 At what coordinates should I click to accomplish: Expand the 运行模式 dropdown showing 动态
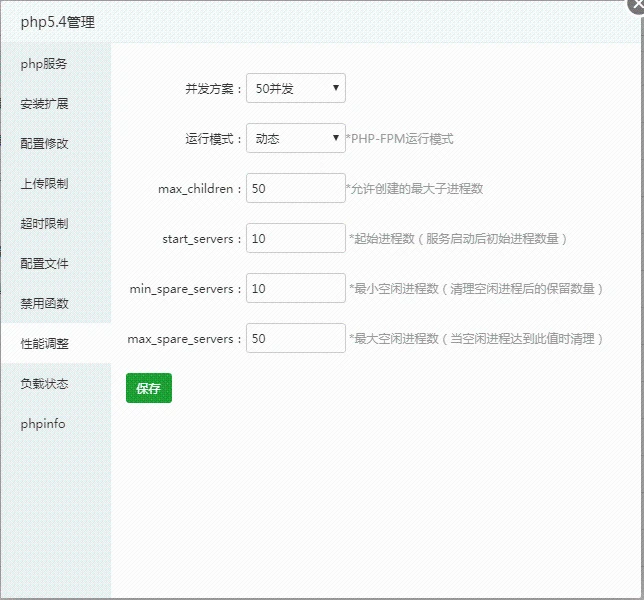(296, 138)
